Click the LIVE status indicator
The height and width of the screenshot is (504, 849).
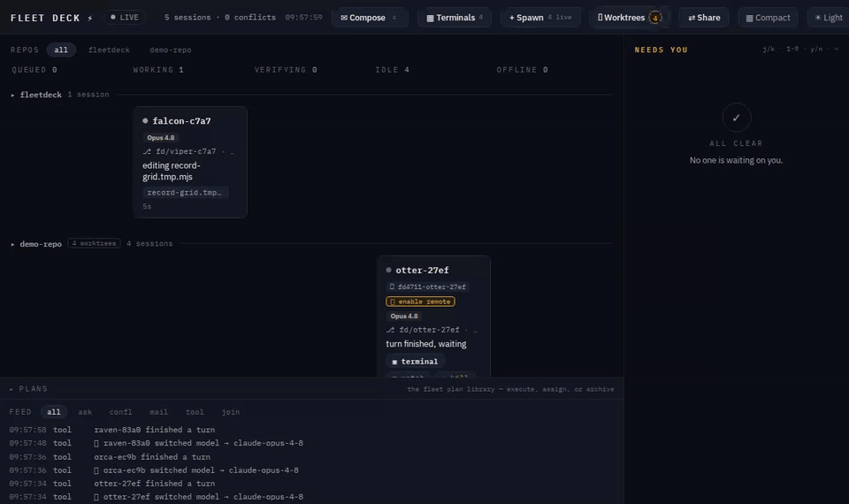click(124, 18)
